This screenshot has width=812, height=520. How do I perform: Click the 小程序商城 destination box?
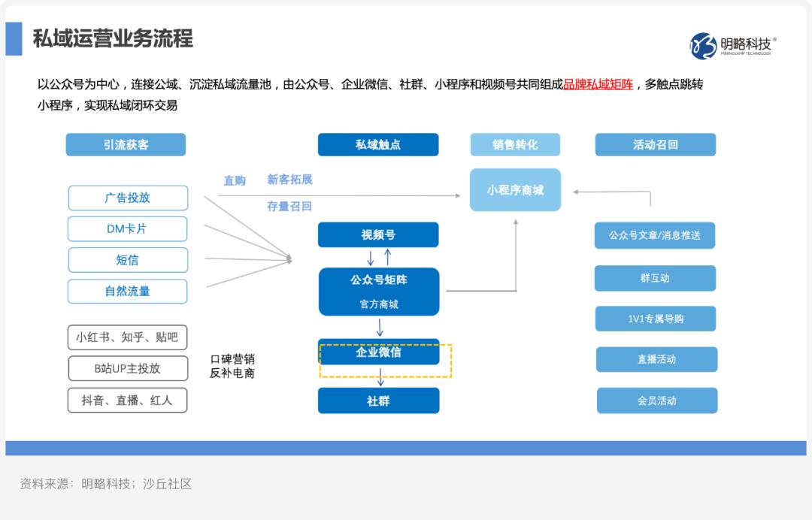(x=516, y=189)
